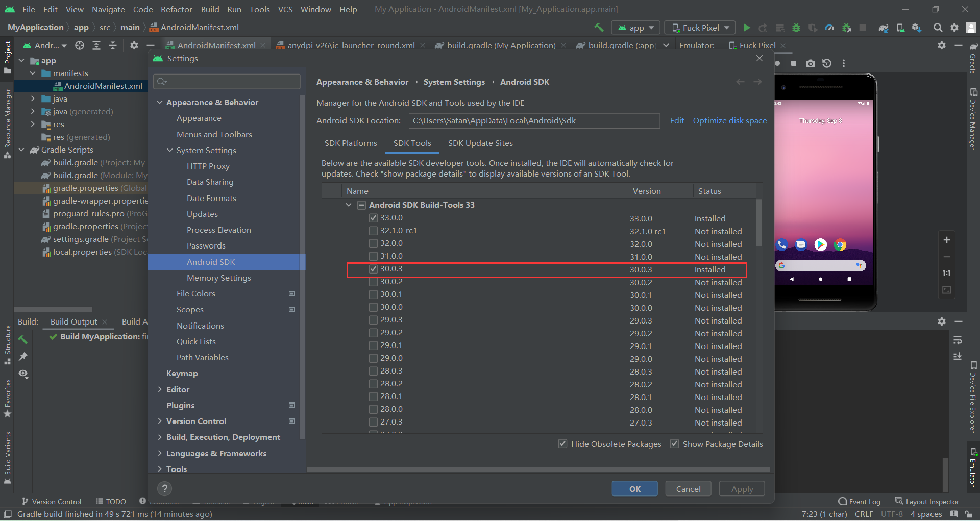
Task: Open the emulator panel gear settings
Action: [942, 321]
